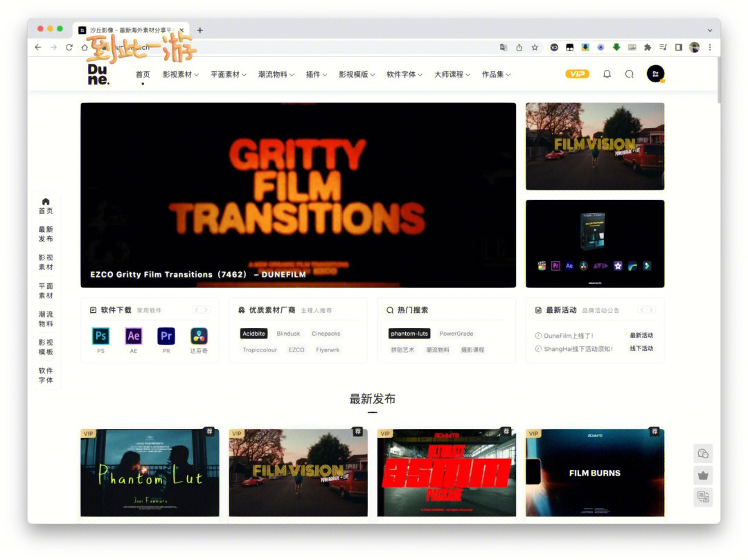Expand the 影视模版 navigation dropdown
This screenshot has height=560, width=748.
(x=357, y=74)
